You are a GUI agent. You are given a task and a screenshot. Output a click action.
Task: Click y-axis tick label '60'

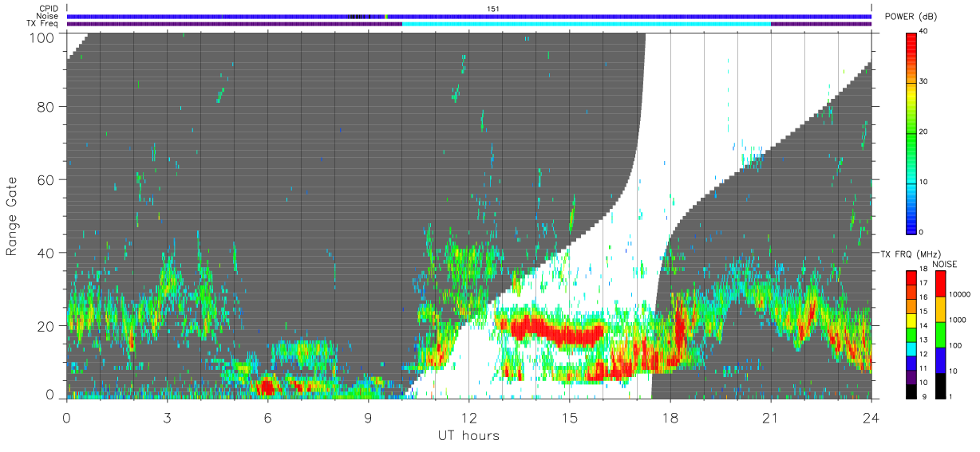coord(47,180)
